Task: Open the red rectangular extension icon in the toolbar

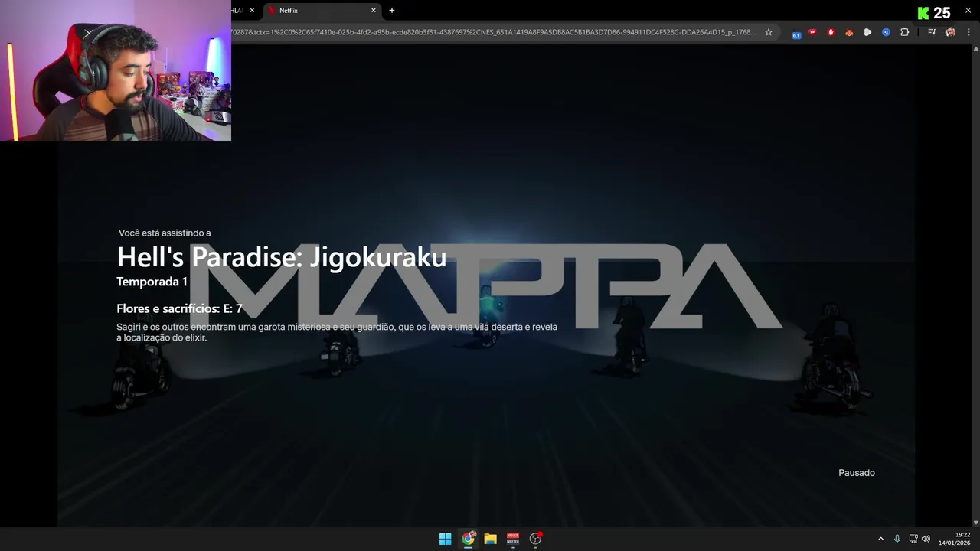Action: (x=812, y=32)
